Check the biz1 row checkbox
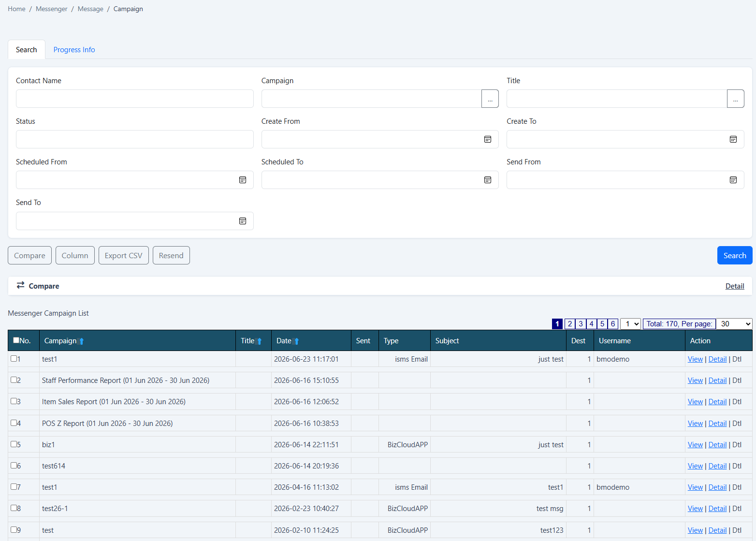The height and width of the screenshot is (541, 756). [x=14, y=444]
